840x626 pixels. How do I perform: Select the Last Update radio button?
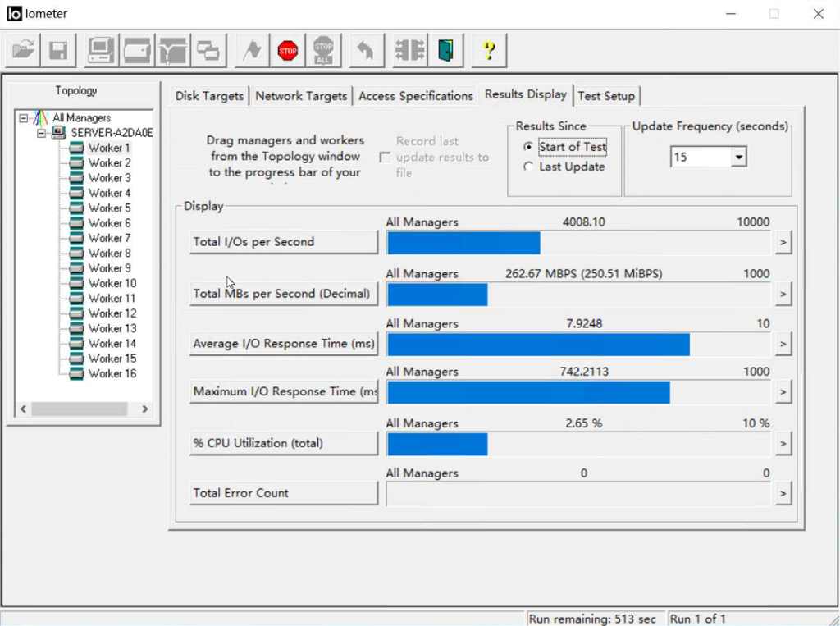click(528, 167)
